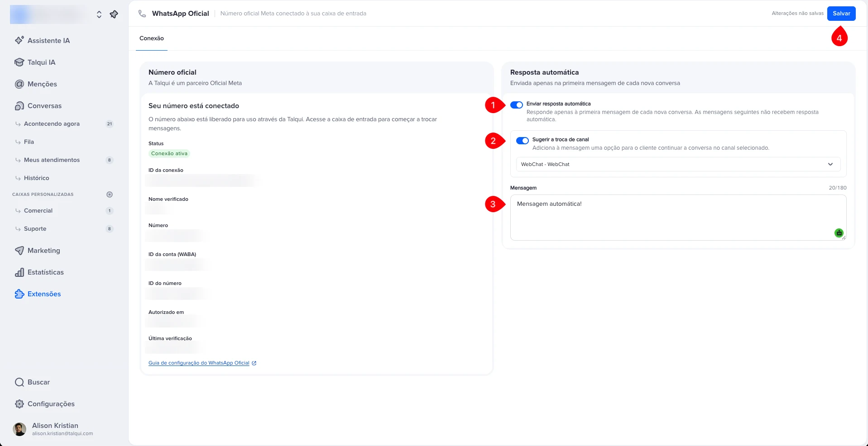Click the message box resize handle

(844, 238)
